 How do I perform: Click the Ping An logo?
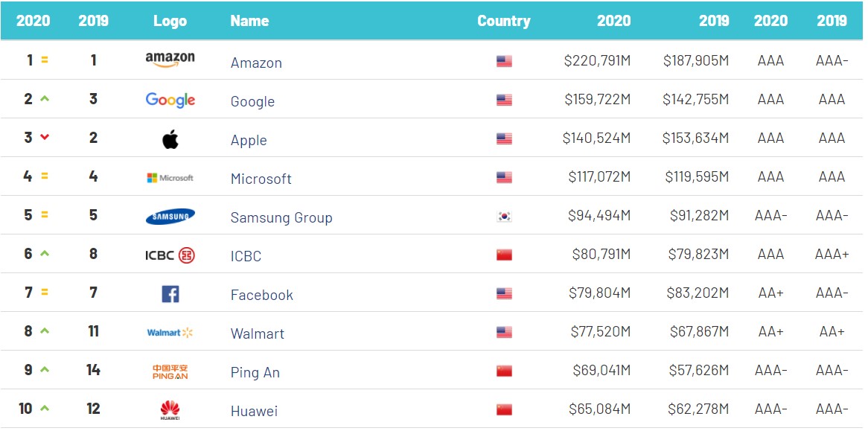point(170,371)
